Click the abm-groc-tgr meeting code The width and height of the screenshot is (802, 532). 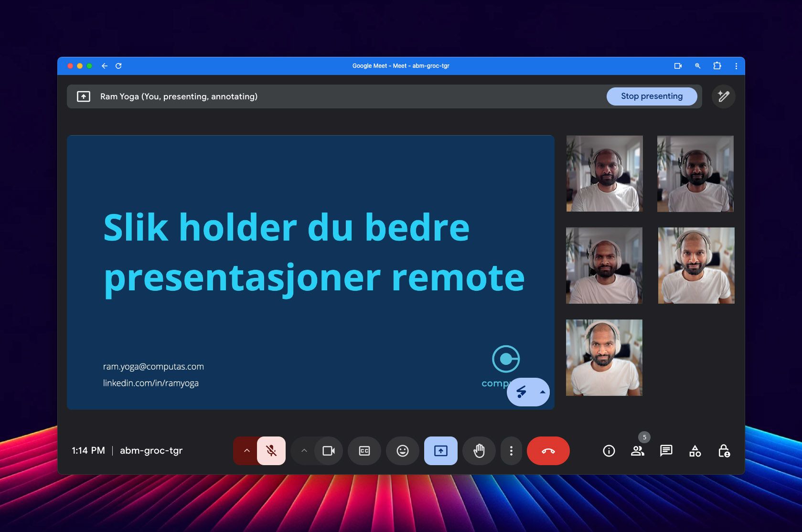pos(151,451)
